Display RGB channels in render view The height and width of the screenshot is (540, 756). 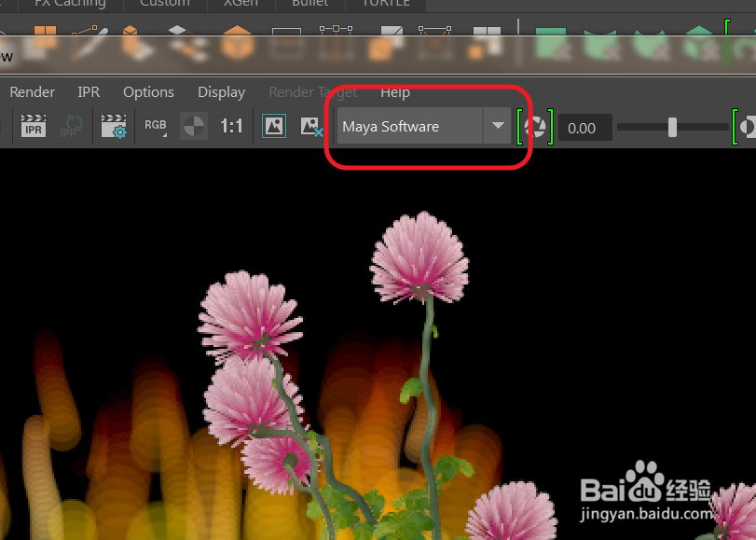[x=155, y=126]
